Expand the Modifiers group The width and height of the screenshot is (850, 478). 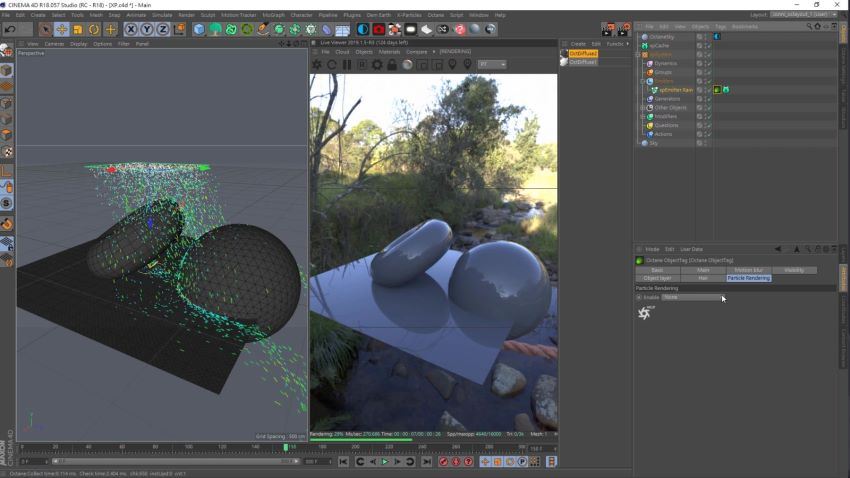click(x=643, y=117)
